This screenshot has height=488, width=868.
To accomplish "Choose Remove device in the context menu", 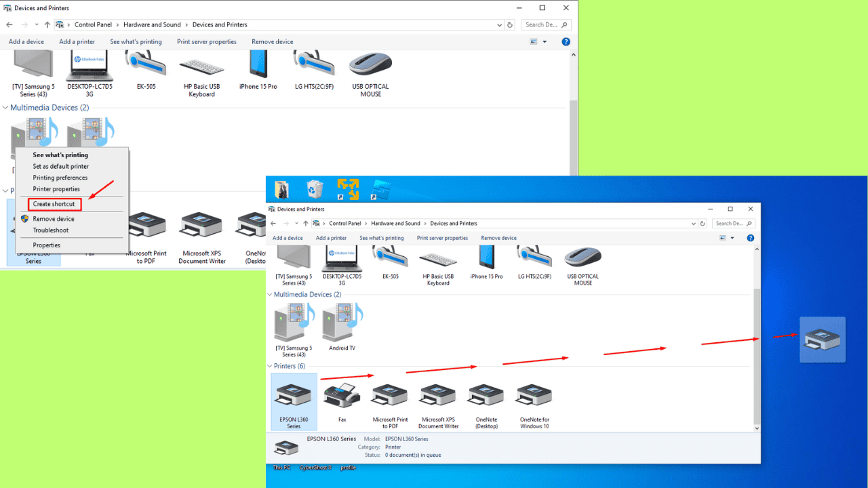I will [54, 219].
